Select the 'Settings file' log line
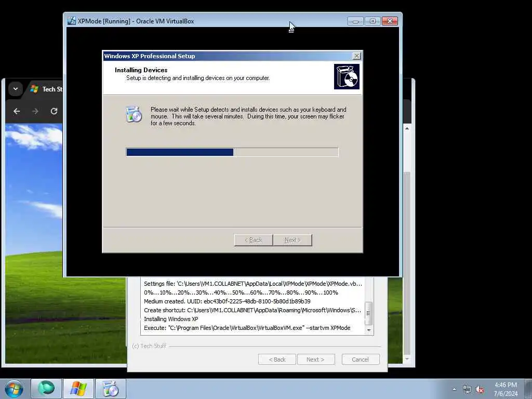Image resolution: width=532 pixels, height=399 pixels. (253, 284)
